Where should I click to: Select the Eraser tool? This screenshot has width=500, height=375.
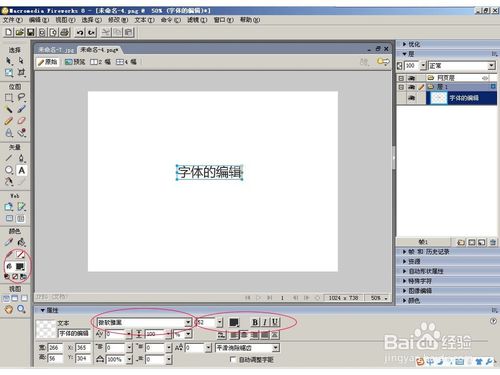tap(22, 121)
